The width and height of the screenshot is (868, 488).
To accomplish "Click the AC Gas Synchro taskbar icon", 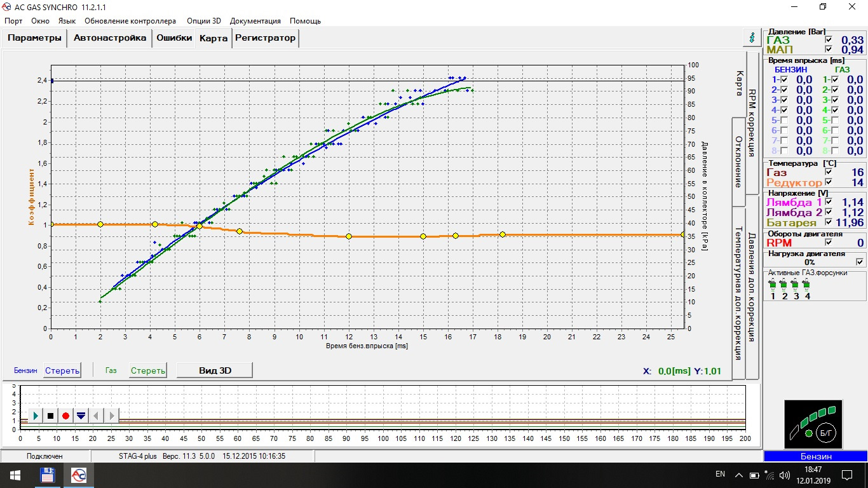I will coord(79,475).
